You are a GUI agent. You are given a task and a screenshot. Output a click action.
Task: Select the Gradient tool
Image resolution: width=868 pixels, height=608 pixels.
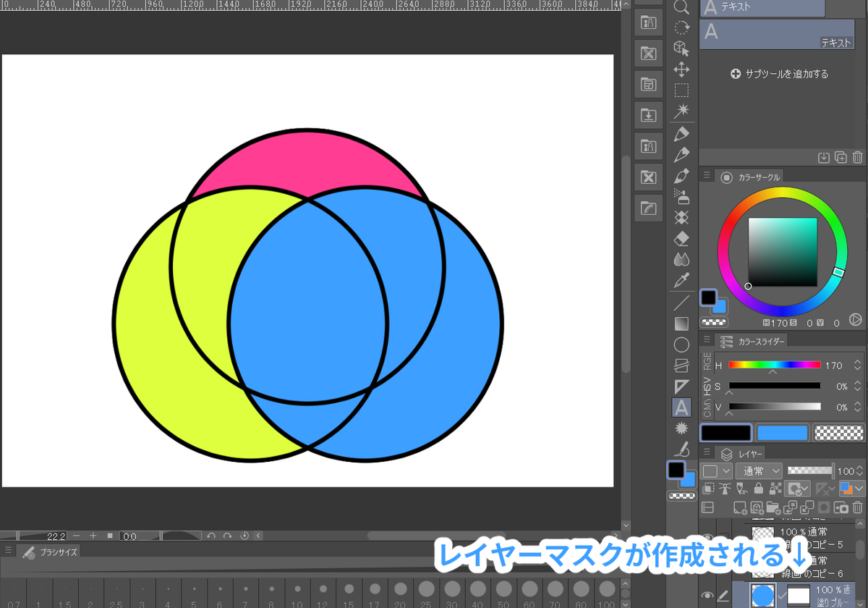(681, 324)
